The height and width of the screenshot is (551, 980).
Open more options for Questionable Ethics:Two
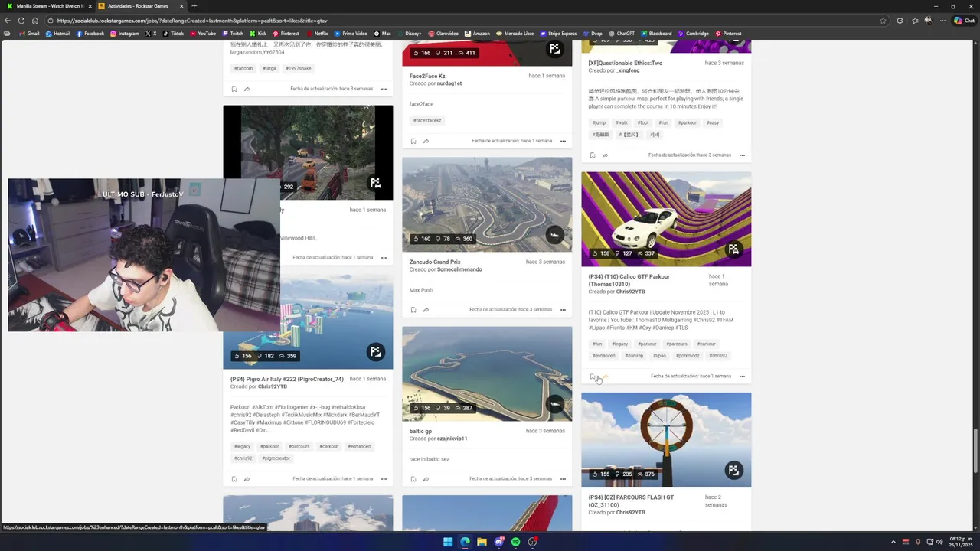coord(742,155)
